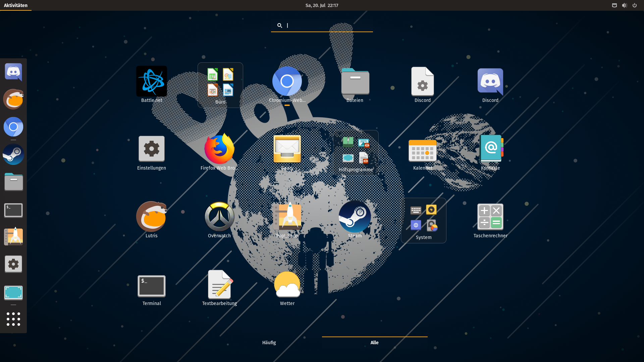The width and height of the screenshot is (644, 362).
Task: Click Terminal icon in the dock
Action: point(13,210)
